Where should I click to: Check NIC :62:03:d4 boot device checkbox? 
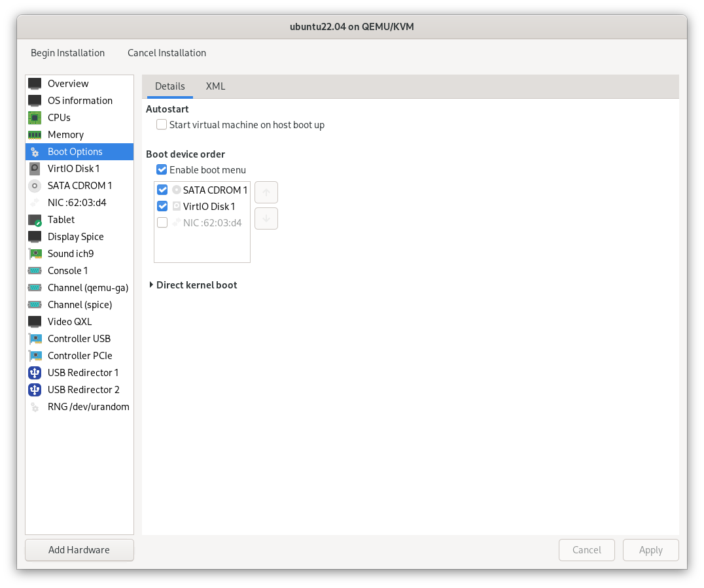point(162,222)
